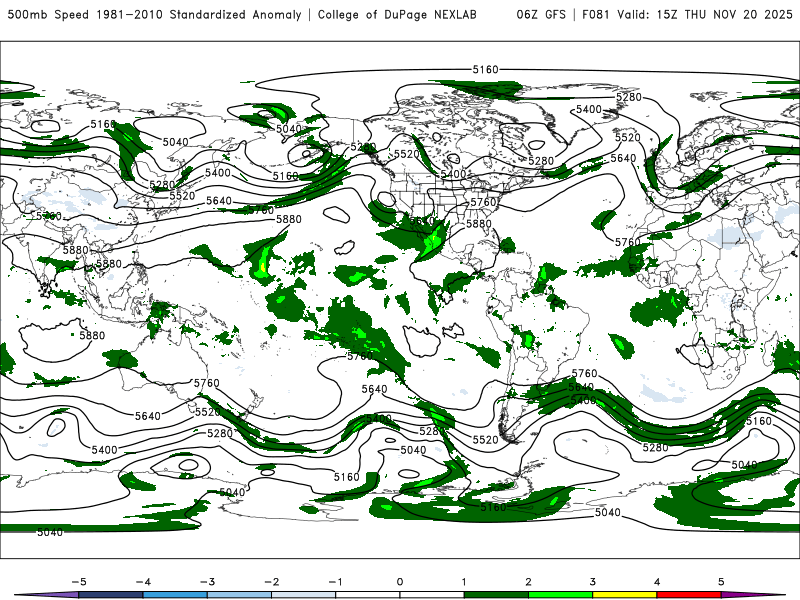The image size is (800, 600).
Task: Click the 5640 contour label in the North Atlantic
Action: click(x=623, y=159)
